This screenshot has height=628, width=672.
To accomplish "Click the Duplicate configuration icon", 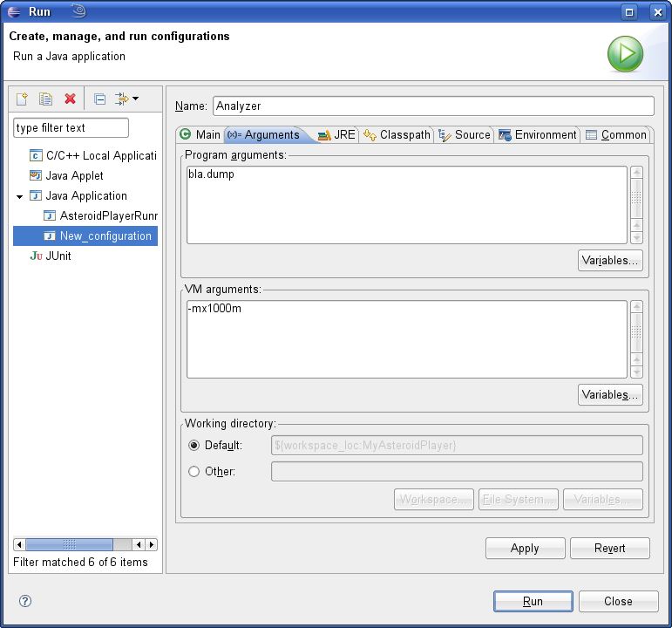I will pos(45,99).
